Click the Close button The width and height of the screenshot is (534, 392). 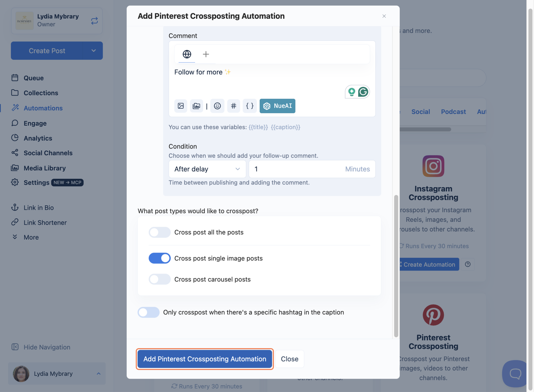point(289,359)
